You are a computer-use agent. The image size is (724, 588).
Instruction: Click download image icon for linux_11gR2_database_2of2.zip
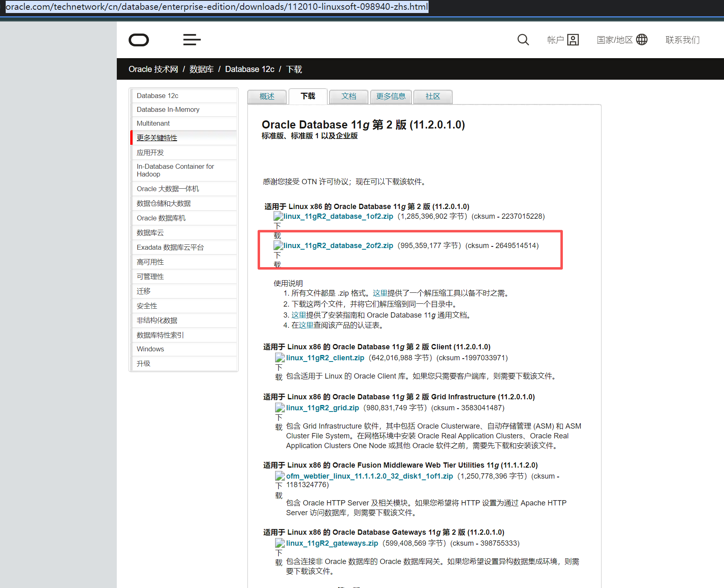278,246
